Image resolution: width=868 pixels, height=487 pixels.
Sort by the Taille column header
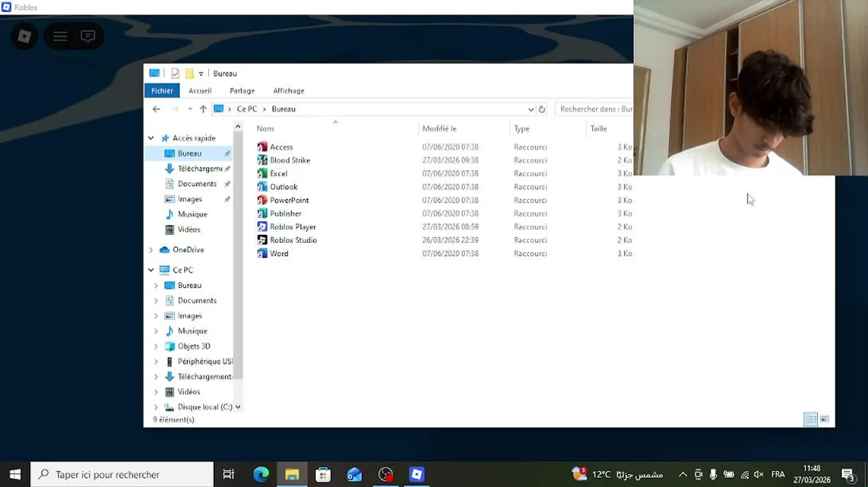[x=610, y=129]
